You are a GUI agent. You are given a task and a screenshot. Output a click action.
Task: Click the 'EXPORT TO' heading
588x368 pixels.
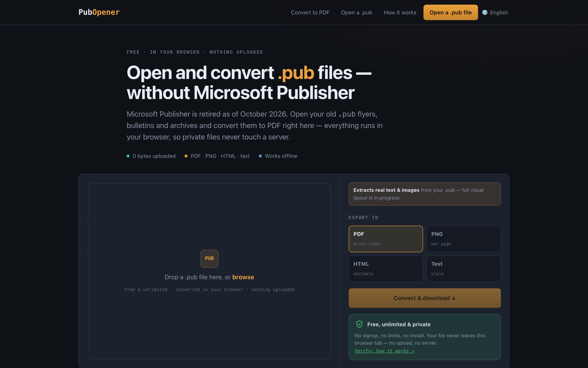coord(364,218)
